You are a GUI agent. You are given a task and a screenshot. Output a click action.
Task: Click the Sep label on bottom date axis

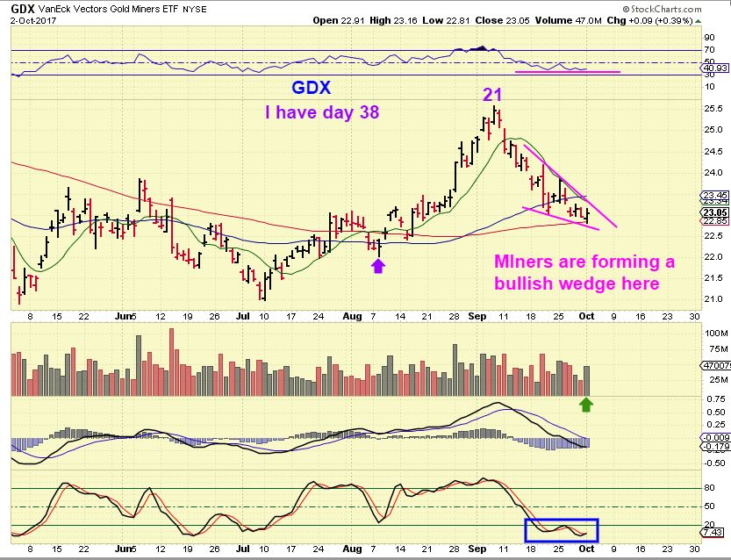point(477,549)
